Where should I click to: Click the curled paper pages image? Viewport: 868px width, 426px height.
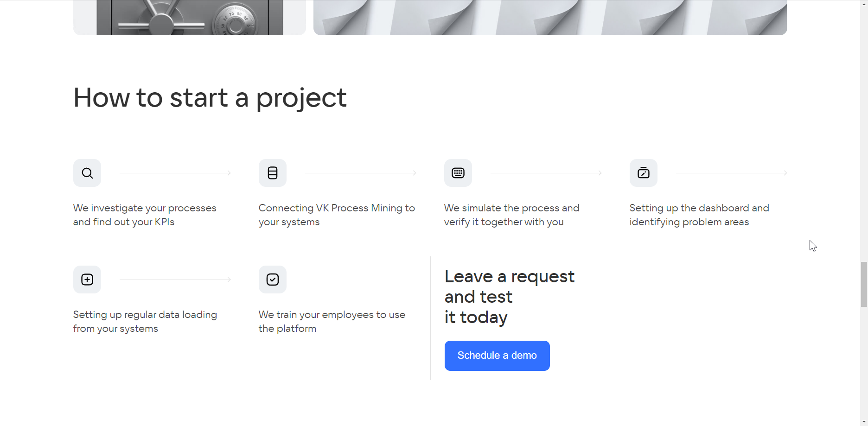[550, 18]
